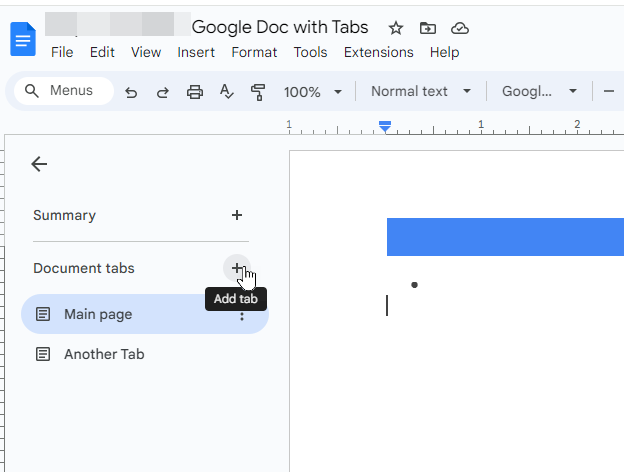The height and width of the screenshot is (472, 624).
Task: Rename the title Google Doc with Tabs
Action: coord(280,27)
